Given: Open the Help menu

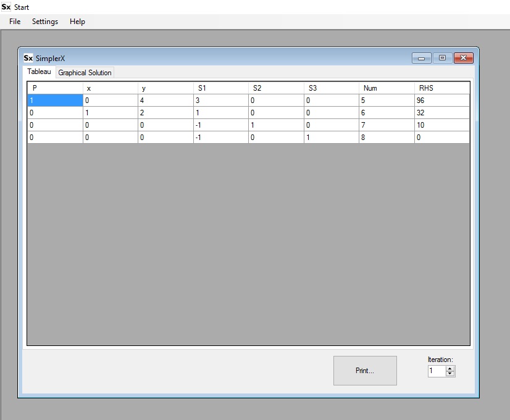Looking at the screenshot, I should point(77,22).
